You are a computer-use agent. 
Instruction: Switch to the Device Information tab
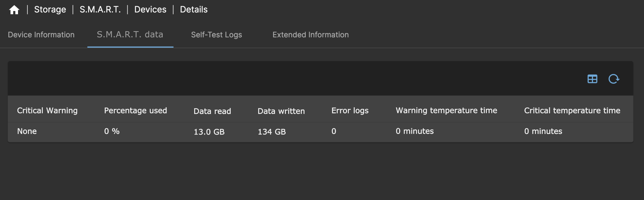point(41,34)
